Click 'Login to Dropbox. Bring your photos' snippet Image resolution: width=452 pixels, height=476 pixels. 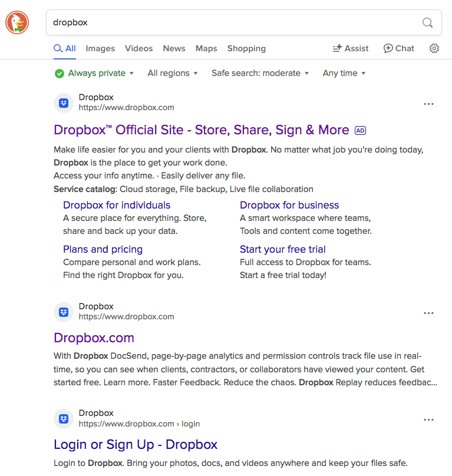click(x=230, y=463)
